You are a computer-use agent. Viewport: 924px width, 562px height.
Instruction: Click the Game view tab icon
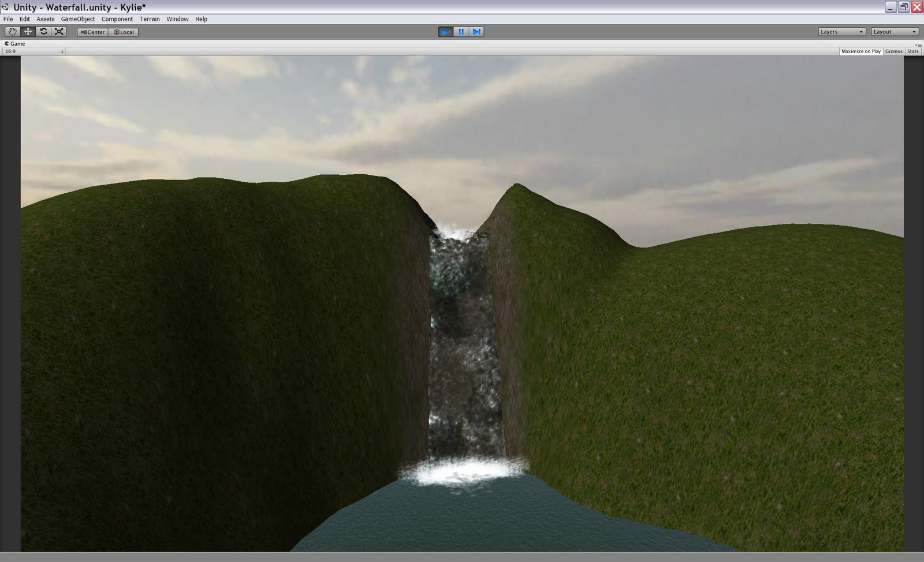(8, 43)
